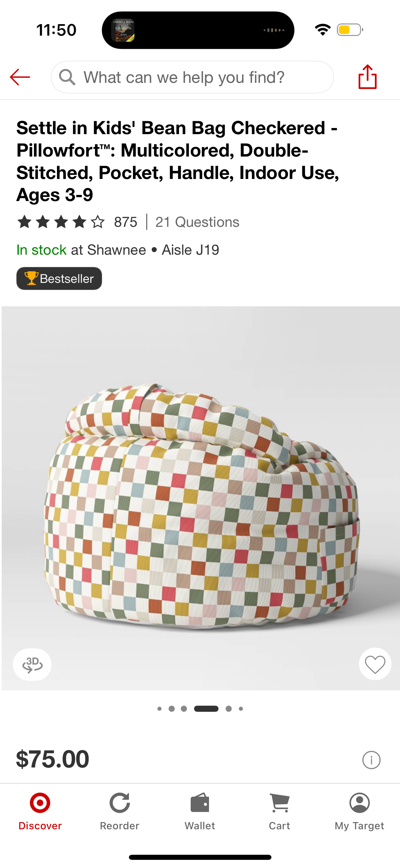Viewport: 400px width, 868px height.
Task: Select the Discover bullseye tab
Action: (x=40, y=811)
